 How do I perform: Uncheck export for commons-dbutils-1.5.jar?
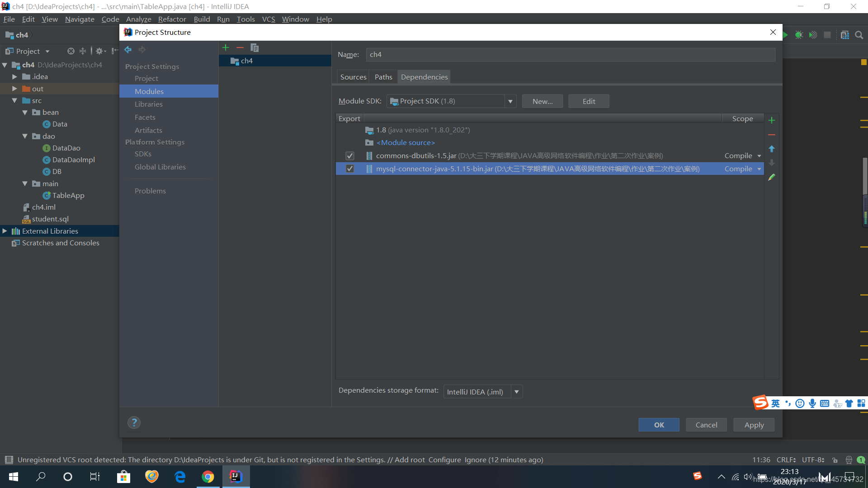350,156
